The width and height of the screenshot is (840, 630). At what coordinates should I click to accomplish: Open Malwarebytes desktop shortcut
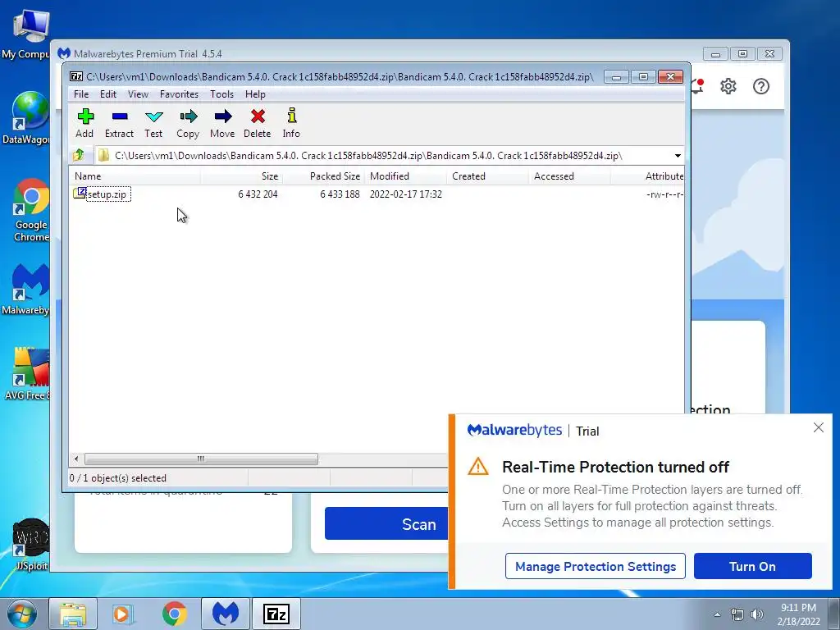(25, 290)
